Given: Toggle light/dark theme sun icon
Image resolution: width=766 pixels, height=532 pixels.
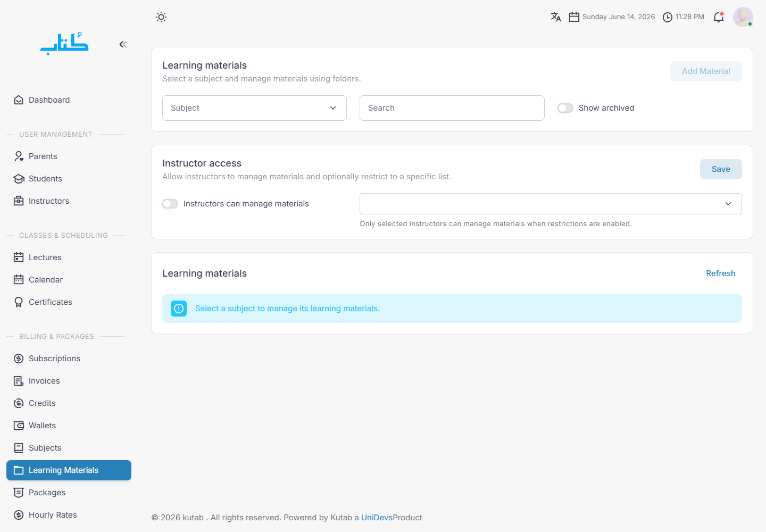Looking at the screenshot, I should [161, 17].
